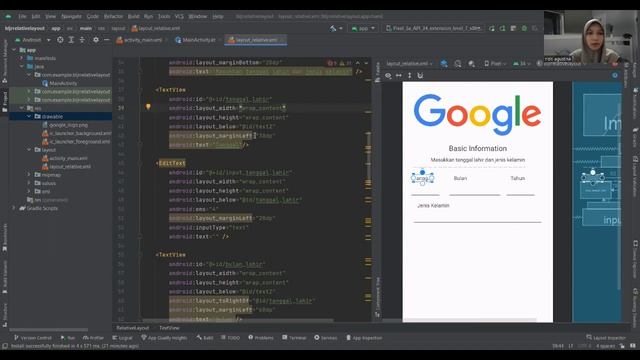Click the expand all icon in Project panel

point(71,40)
